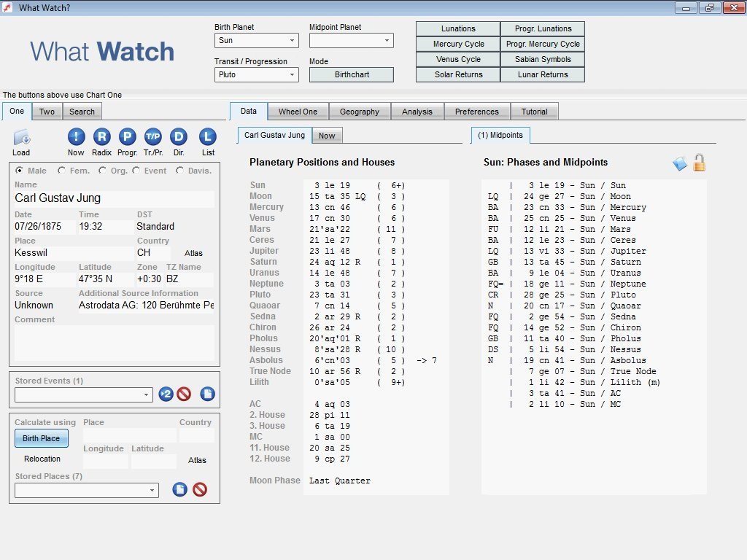Click the blue tag icon beside Phases and Midpoints
Screen dimensions: 747x560
pyautogui.click(x=680, y=163)
